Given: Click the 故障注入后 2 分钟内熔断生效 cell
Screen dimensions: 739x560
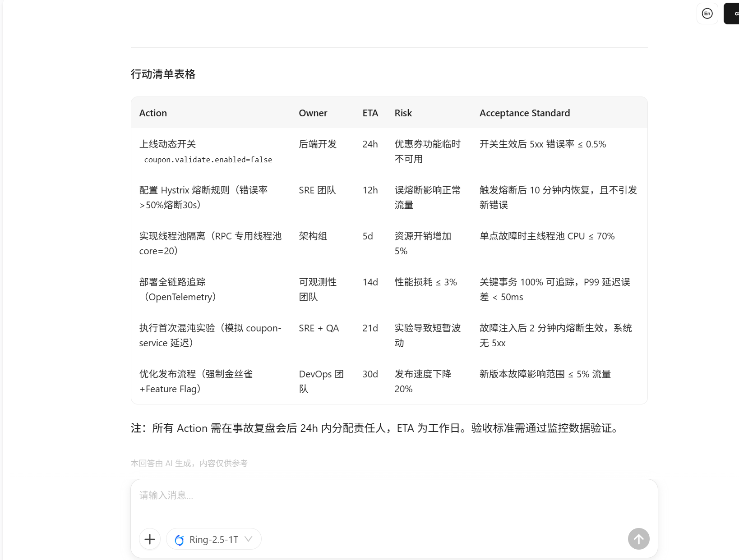Looking at the screenshot, I should (556, 335).
